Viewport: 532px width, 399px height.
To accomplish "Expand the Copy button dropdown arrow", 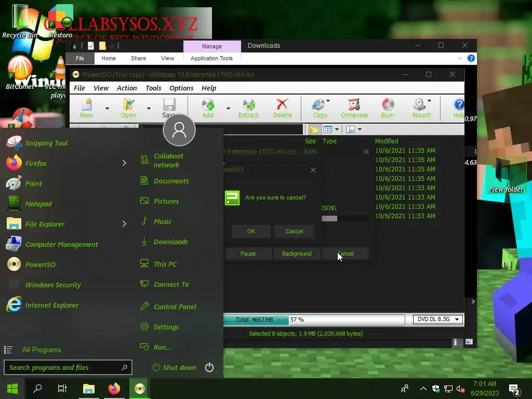I will click(328, 101).
